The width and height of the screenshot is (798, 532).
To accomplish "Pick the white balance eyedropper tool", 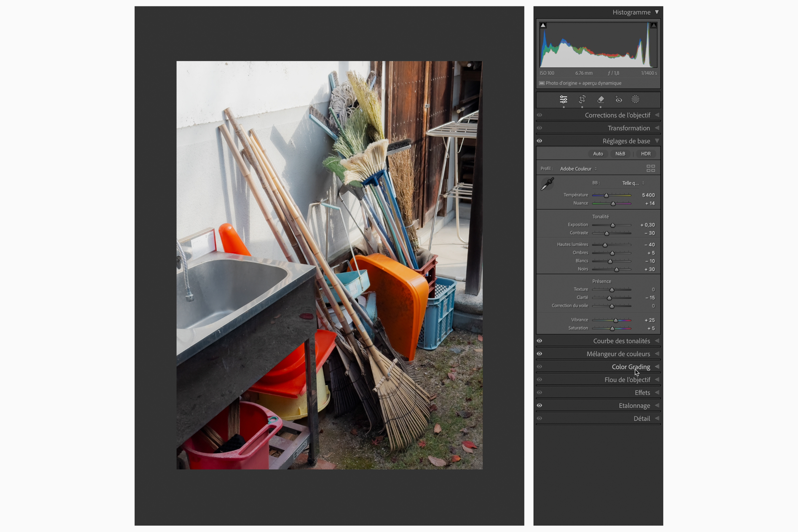I will pyautogui.click(x=547, y=184).
